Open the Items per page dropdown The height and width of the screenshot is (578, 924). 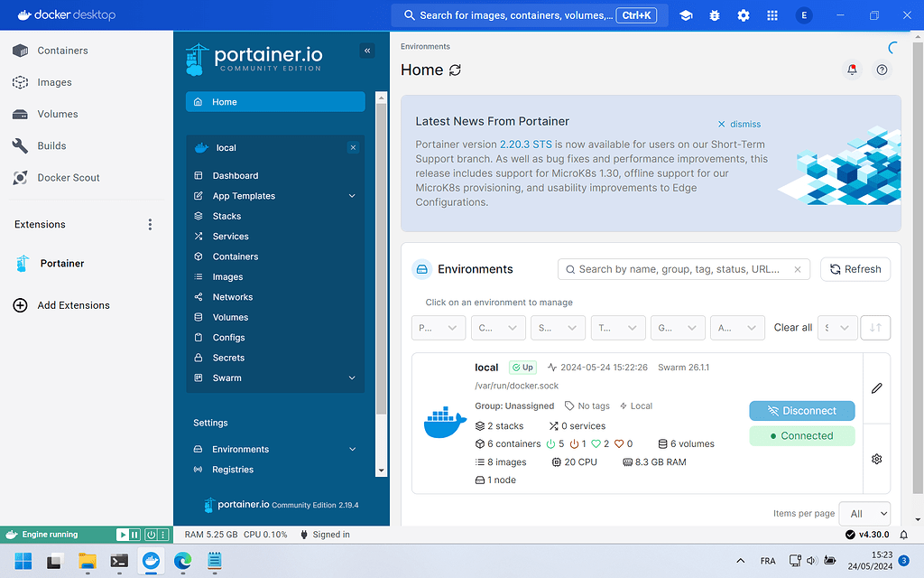coord(864,513)
